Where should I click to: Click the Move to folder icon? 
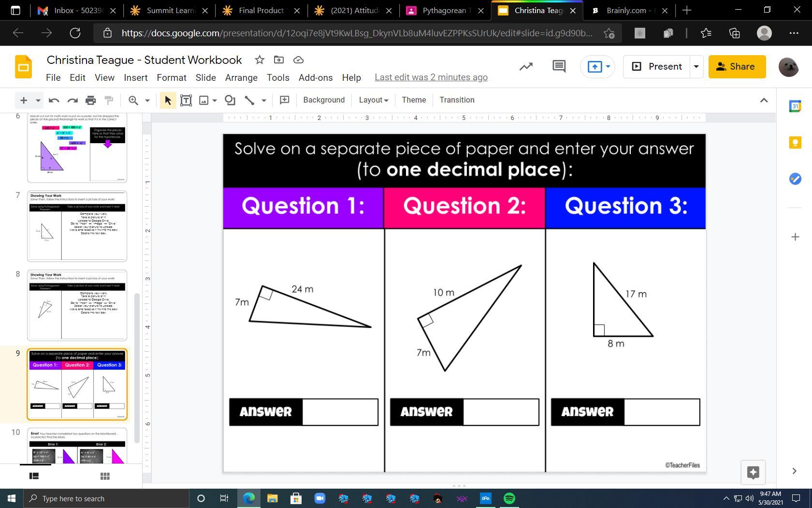coord(279,60)
